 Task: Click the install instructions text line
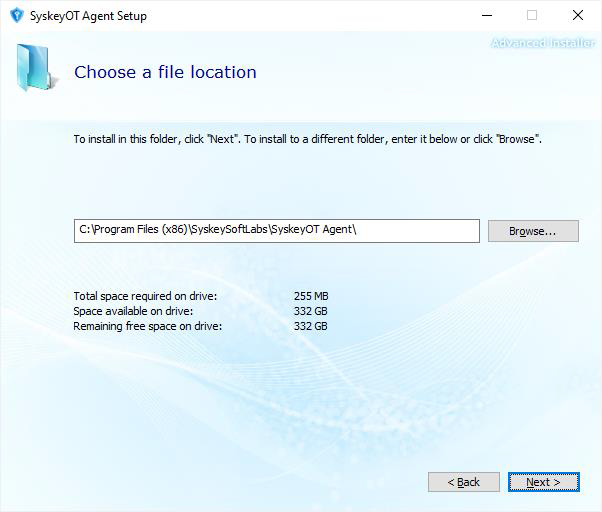(308, 139)
